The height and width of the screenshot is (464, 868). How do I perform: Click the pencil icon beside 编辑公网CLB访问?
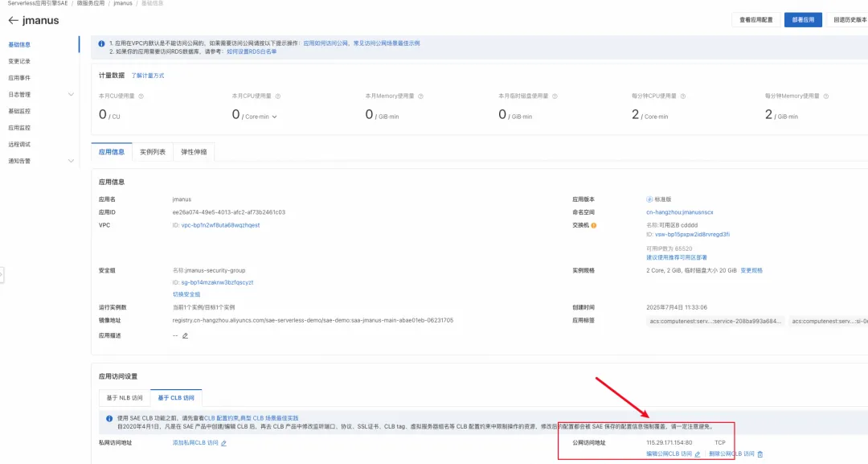697,454
